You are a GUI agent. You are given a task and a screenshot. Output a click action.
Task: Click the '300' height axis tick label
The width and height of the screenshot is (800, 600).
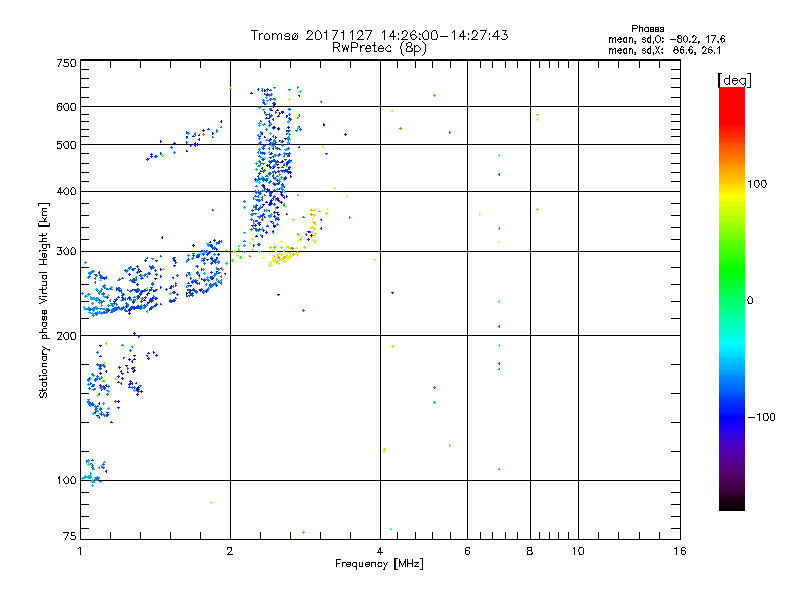66,252
